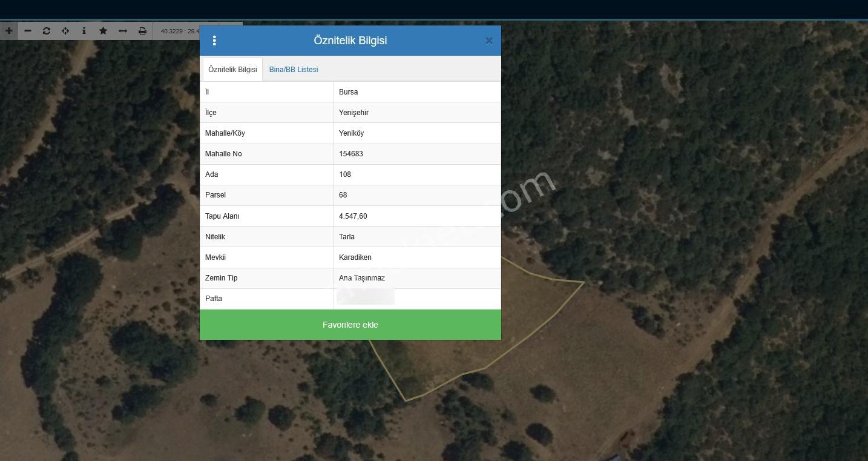Click Zemin Tip value Ana Taşınmaz
Screen dimensions: 868x461
point(362,278)
